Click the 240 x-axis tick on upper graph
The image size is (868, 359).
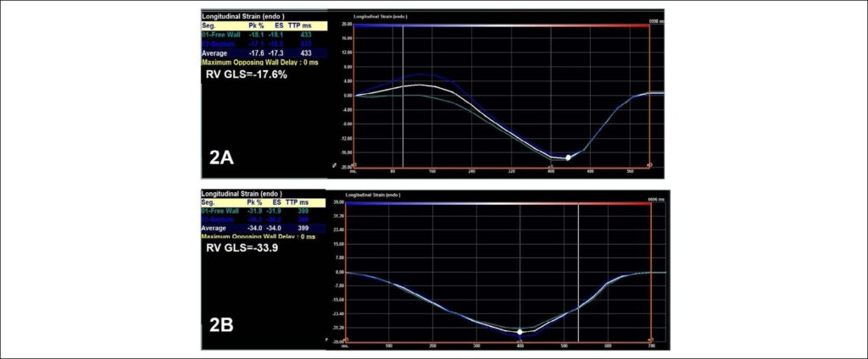(x=471, y=172)
